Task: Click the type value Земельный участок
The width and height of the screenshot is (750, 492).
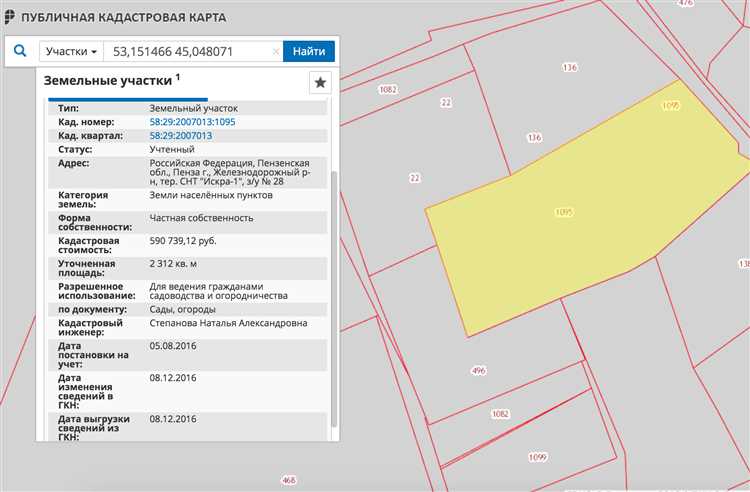Action: [194, 109]
